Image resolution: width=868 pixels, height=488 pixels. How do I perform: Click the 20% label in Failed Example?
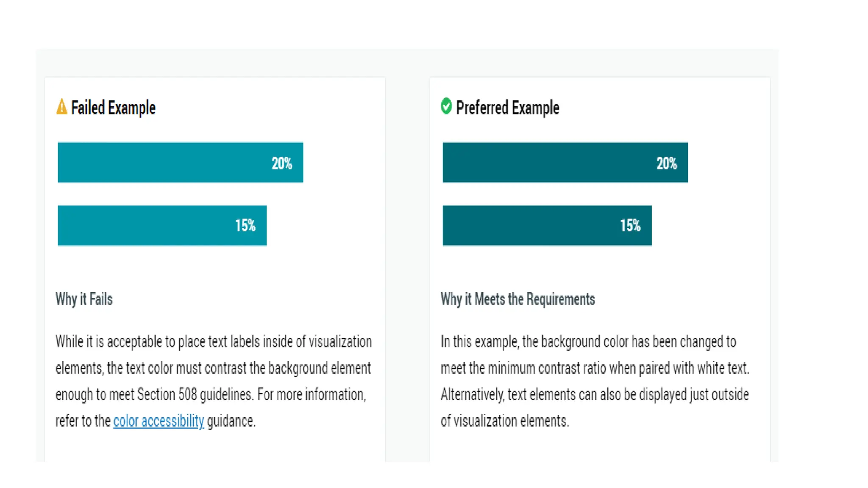pyautogui.click(x=282, y=164)
